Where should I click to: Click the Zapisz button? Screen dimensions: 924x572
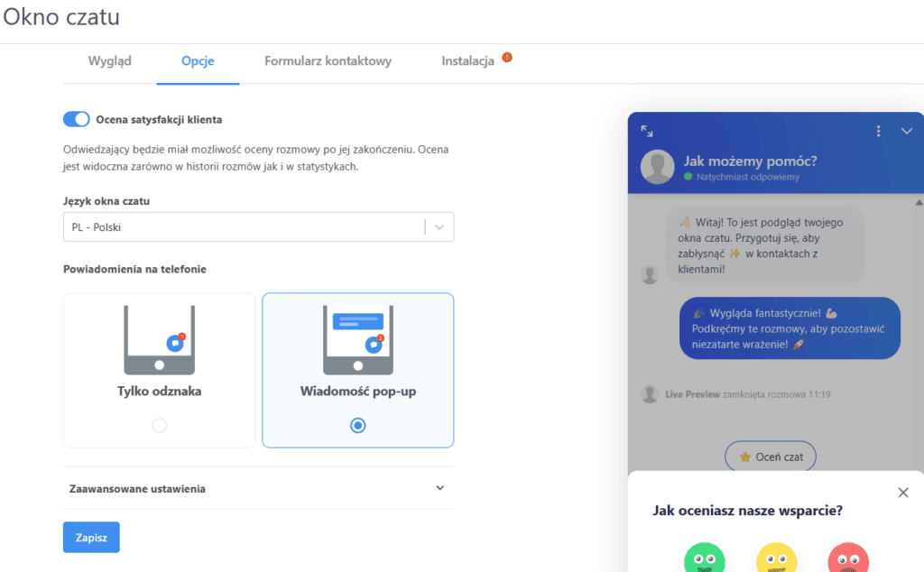pyautogui.click(x=91, y=537)
